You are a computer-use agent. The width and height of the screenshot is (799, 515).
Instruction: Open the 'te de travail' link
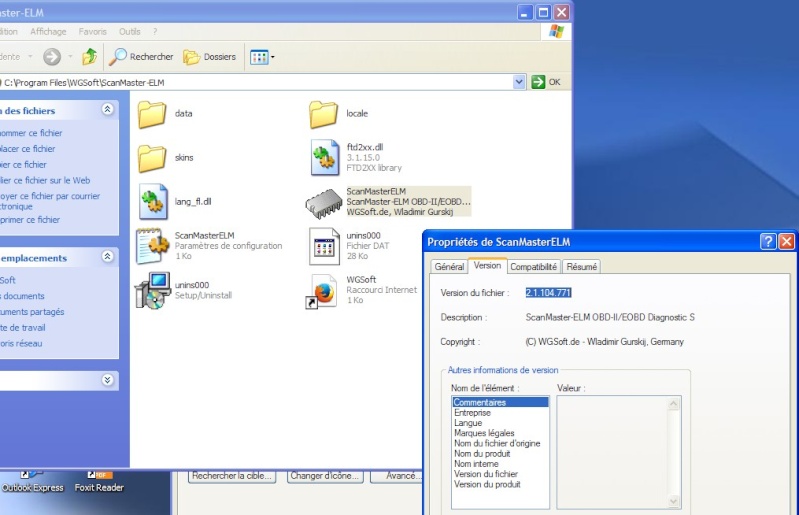coord(22,328)
